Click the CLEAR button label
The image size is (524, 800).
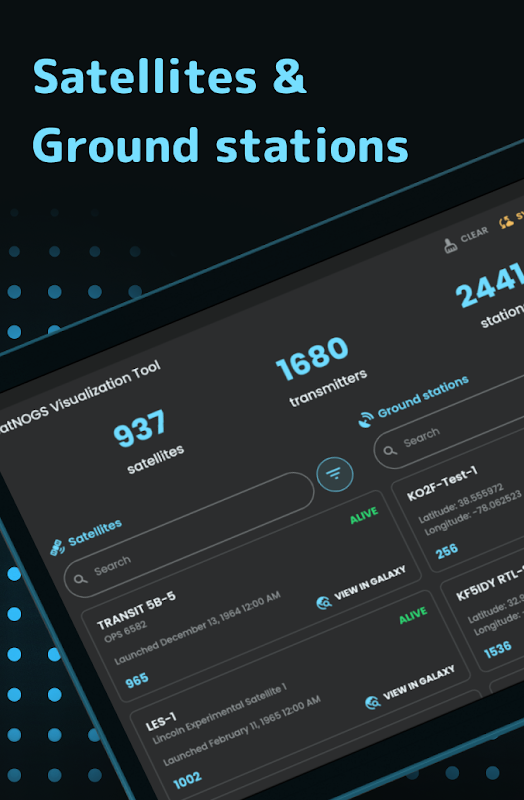[x=475, y=235]
